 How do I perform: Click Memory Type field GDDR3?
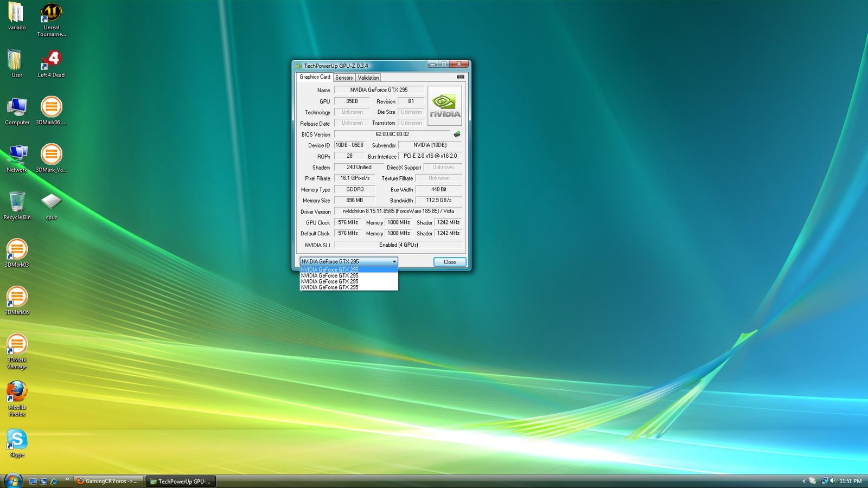pos(355,190)
